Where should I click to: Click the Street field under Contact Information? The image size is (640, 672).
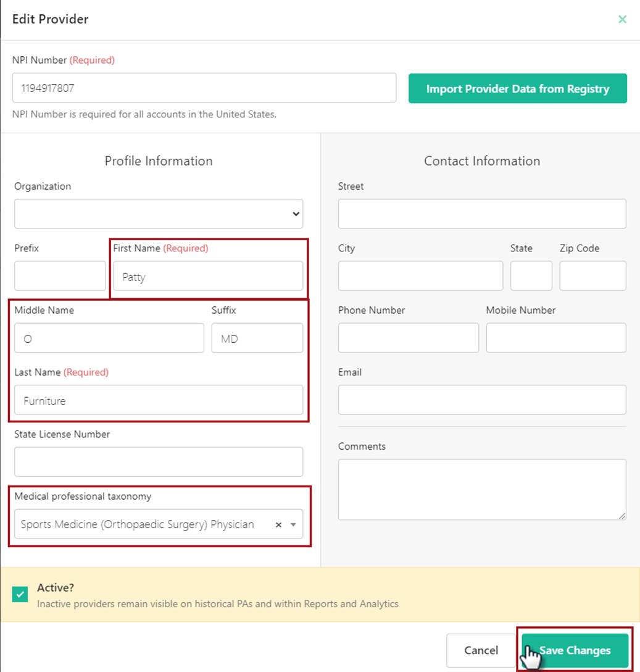click(481, 213)
